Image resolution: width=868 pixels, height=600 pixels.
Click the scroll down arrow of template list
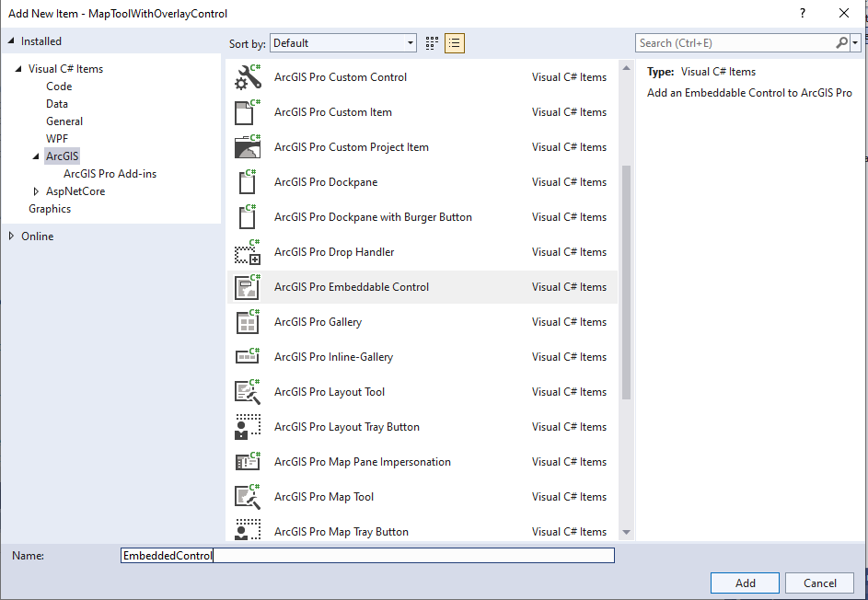coord(626,532)
